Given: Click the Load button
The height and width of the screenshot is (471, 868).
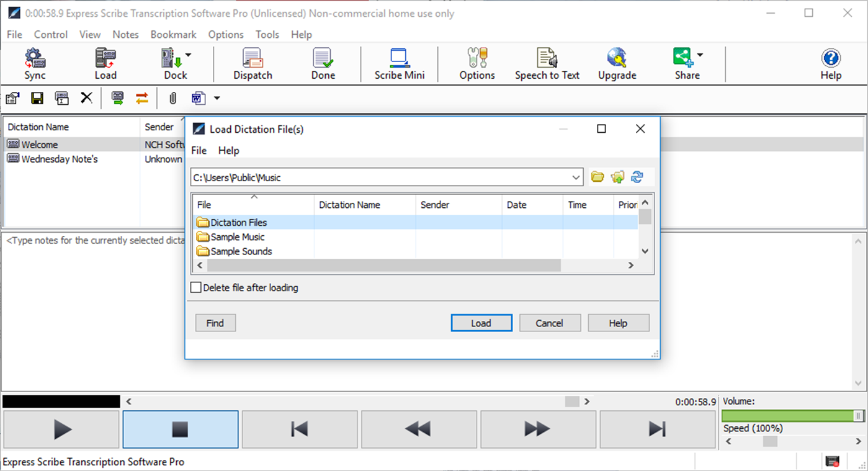Looking at the screenshot, I should (x=481, y=323).
